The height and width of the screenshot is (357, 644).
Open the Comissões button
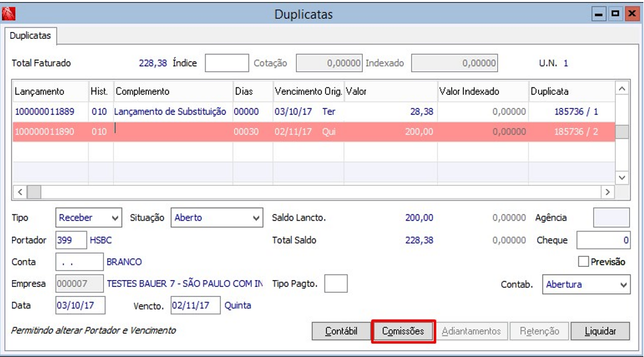[x=403, y=331]
